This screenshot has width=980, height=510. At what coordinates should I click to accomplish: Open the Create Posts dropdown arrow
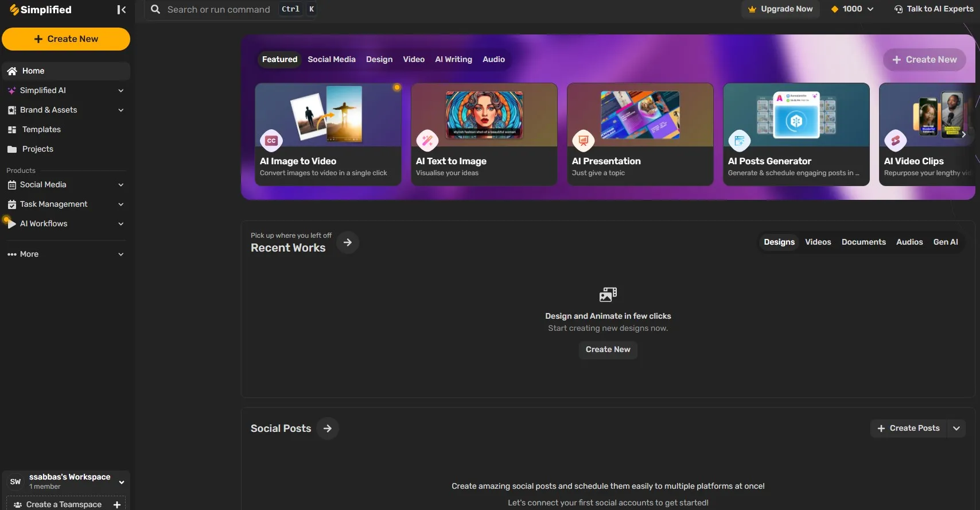(956, 428)
